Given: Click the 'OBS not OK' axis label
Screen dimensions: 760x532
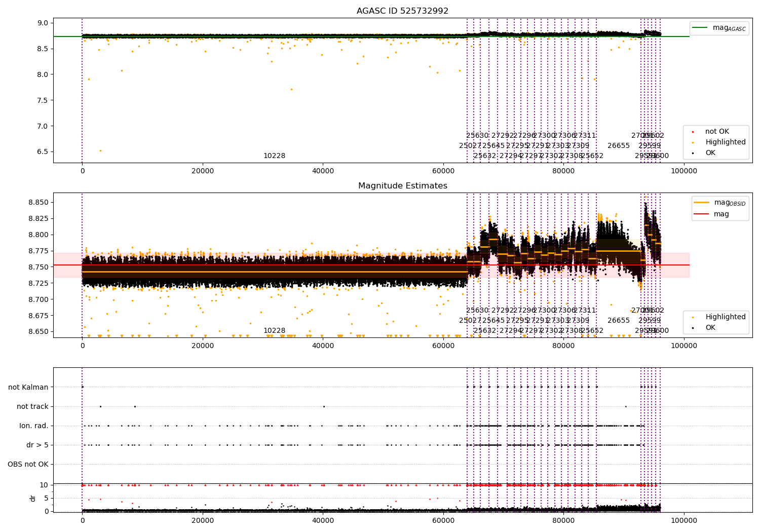Looking at the screenshot, I should click(28, 464).
